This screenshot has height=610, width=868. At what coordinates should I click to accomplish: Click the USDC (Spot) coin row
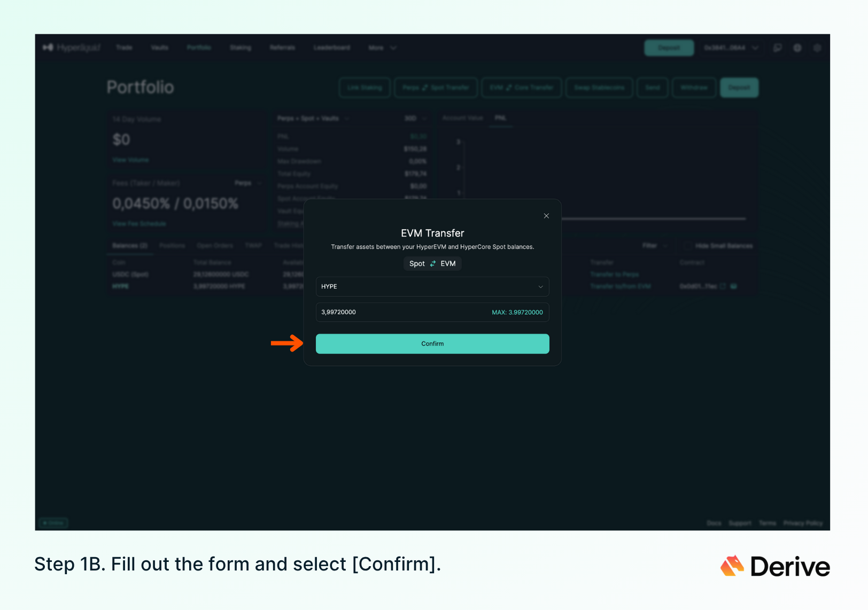click(130, 275)
